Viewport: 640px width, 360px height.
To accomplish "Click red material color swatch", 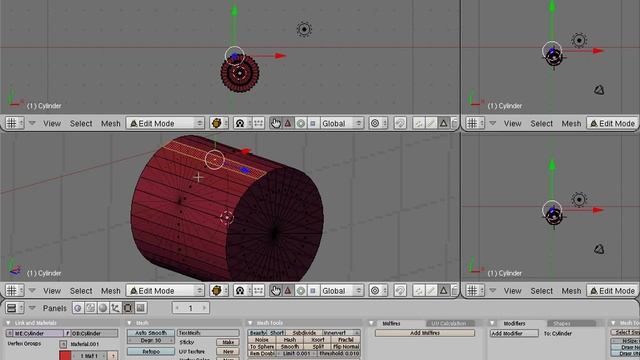I will (65, 355).
